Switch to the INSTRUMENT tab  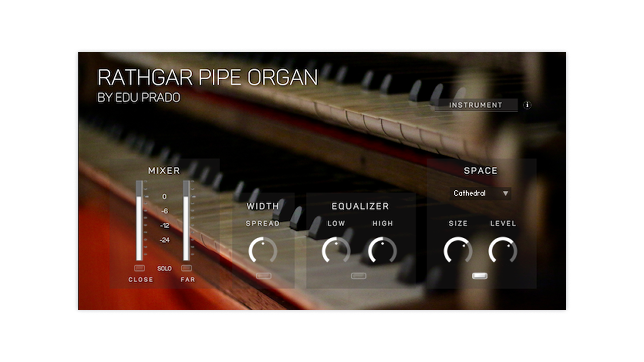click(475, 105)
